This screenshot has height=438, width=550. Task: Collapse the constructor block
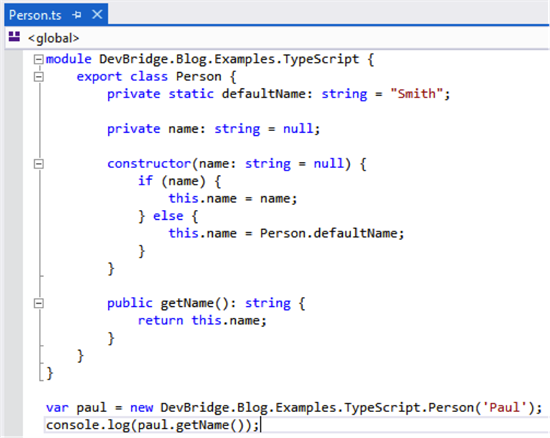coord(38,164)
